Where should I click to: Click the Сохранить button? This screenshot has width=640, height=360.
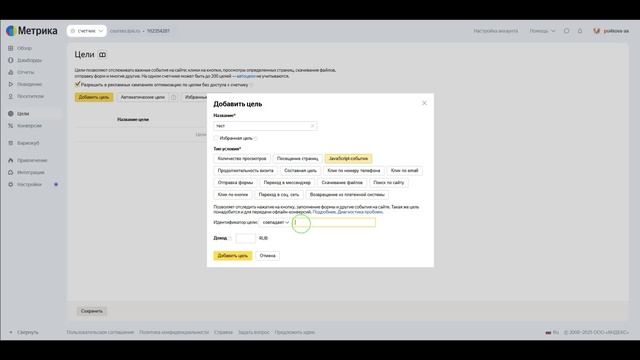[x=92, y=311]
